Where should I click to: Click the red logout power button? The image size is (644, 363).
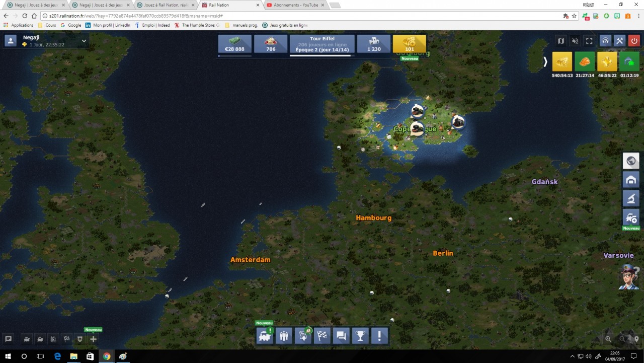(634, 41)
